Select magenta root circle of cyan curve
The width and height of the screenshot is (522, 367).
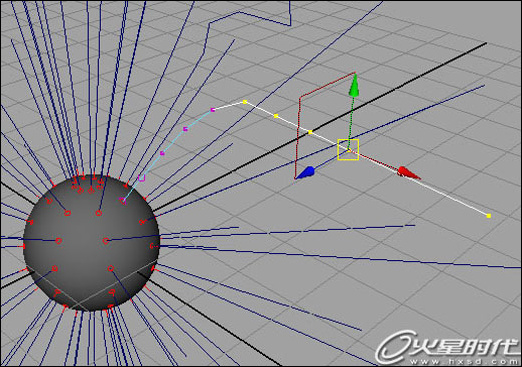click(123, 200)
